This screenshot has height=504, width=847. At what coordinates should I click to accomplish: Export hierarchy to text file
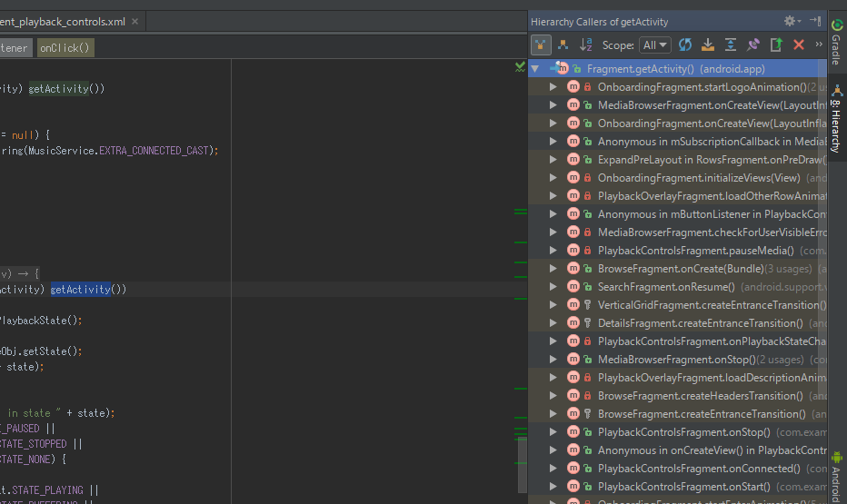coord(776,44)
